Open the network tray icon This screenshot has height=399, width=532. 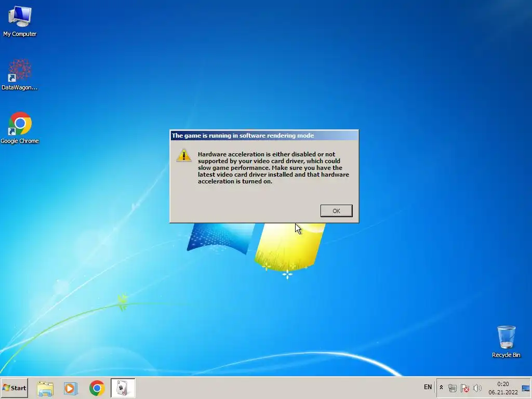click(453, 388)
